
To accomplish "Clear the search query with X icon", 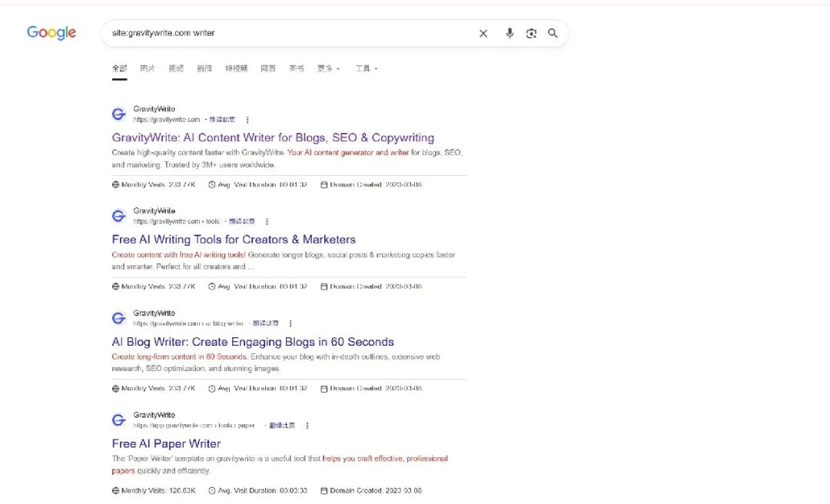I will [x=483, y=33].
